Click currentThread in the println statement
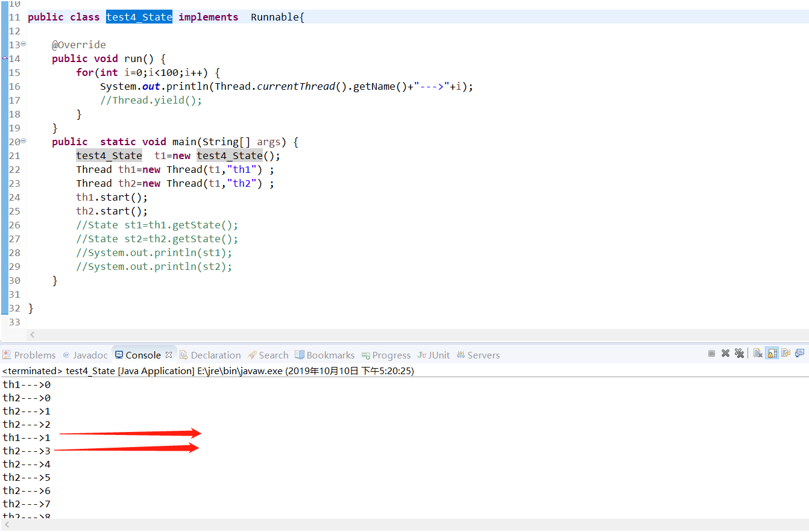809x532 pixels. [x=296, y=86]
